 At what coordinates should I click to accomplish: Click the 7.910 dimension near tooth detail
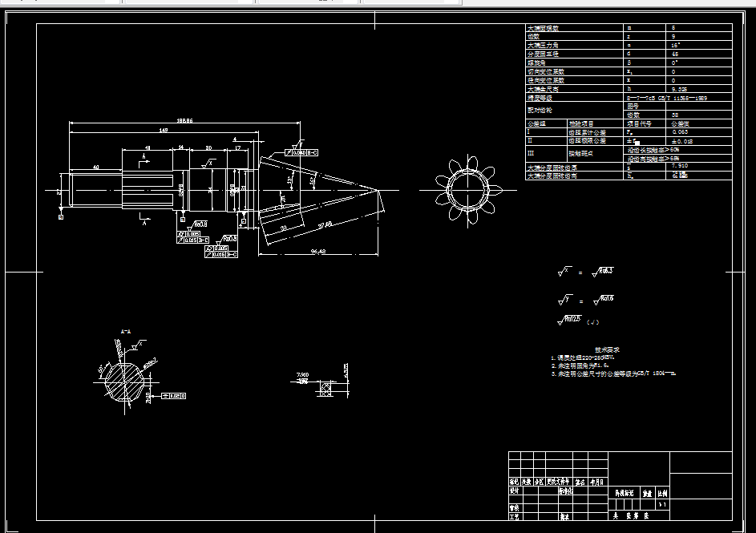coord(303,374)
